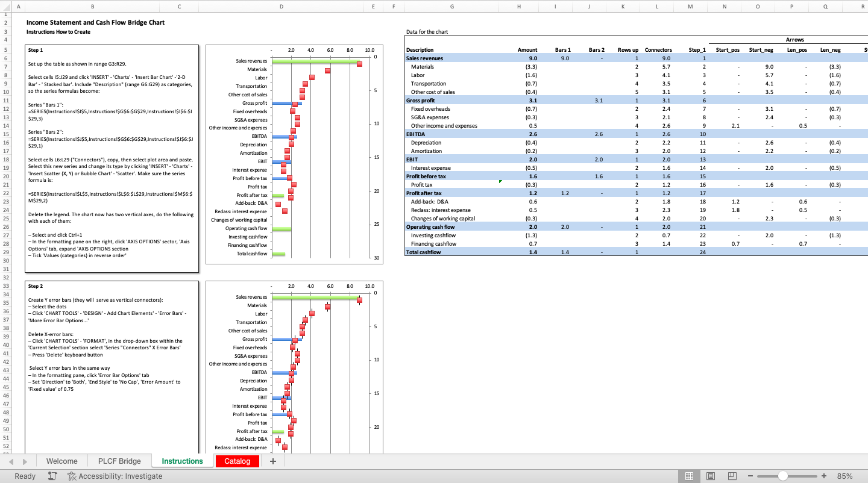Click the Ready status indicator
This screenshot has height=483, width=868.
pyautogui.click(x=25, y=476)
